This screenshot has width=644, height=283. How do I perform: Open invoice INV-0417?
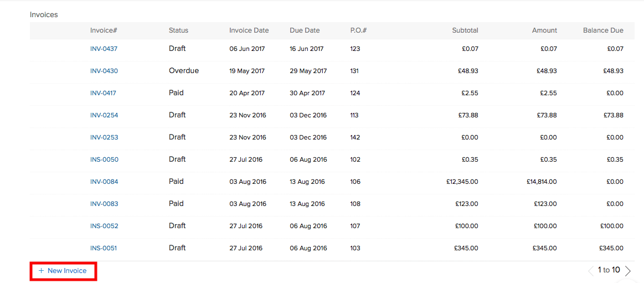point(103,93)
